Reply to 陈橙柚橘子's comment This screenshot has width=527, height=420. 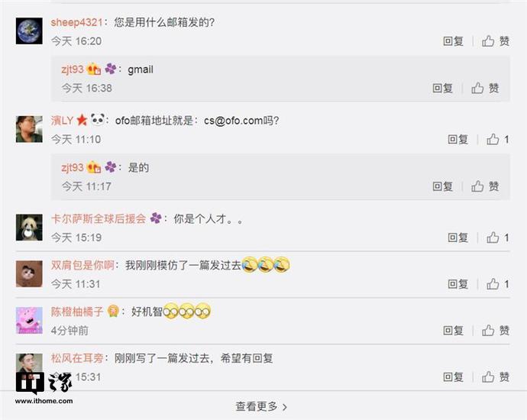[x=454, y=331]
